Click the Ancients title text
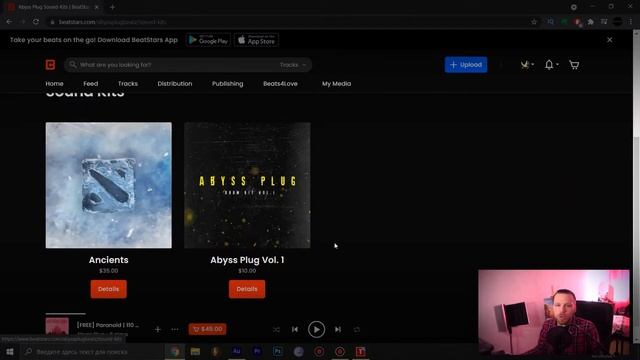The image size is (640, 360). [109, 260]
